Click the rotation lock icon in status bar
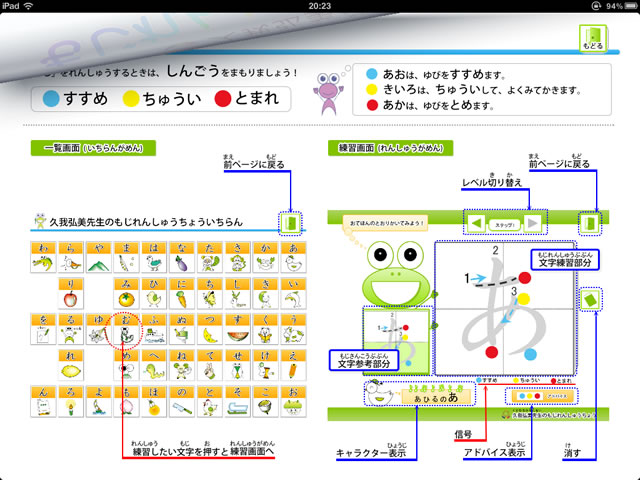This screenshot has height=480, width=640. (596, 6)
